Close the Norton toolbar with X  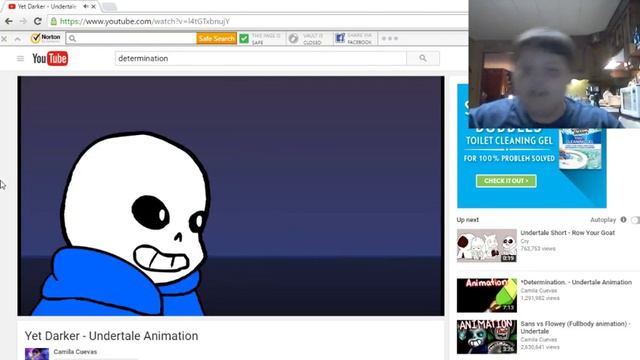[x=4, y=39]
